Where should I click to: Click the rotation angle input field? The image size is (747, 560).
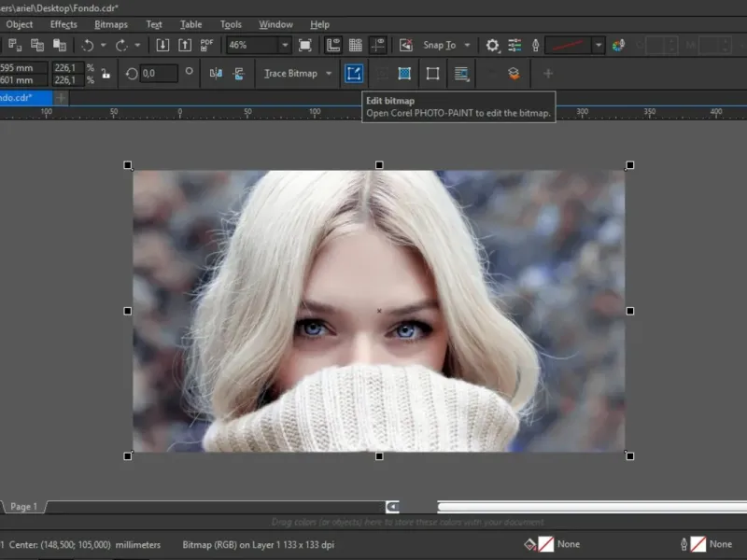[x=159, y=73]
